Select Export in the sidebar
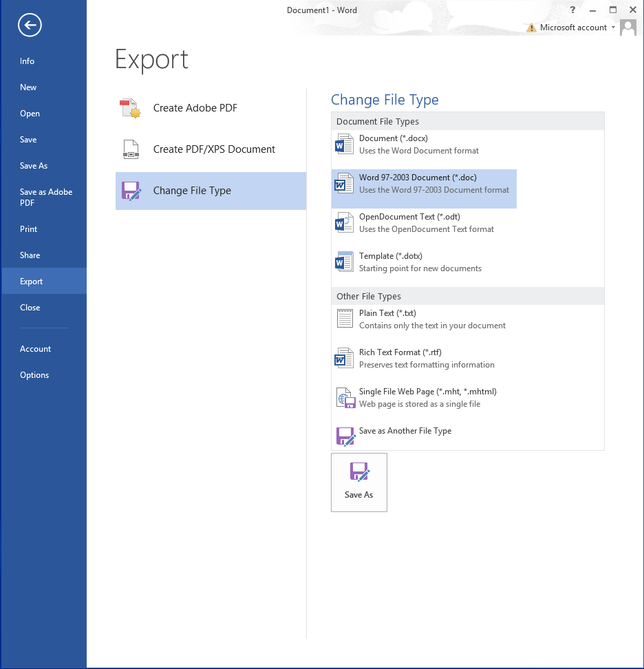Viewport: 644px width, 669px height. (44, 282)
